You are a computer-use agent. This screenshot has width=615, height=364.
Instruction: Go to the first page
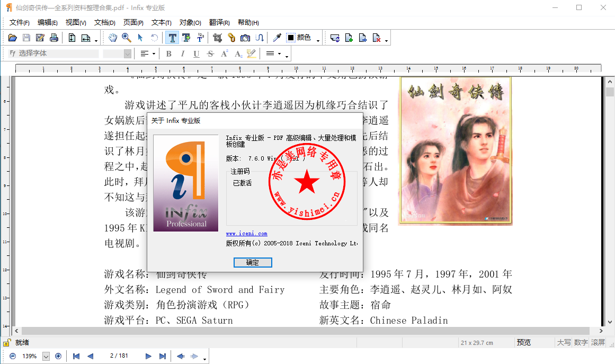click(76, 356)
